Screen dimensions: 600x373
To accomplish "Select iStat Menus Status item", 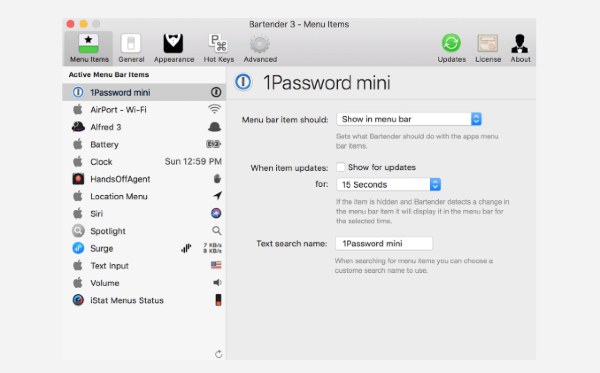I will point(144,300).
